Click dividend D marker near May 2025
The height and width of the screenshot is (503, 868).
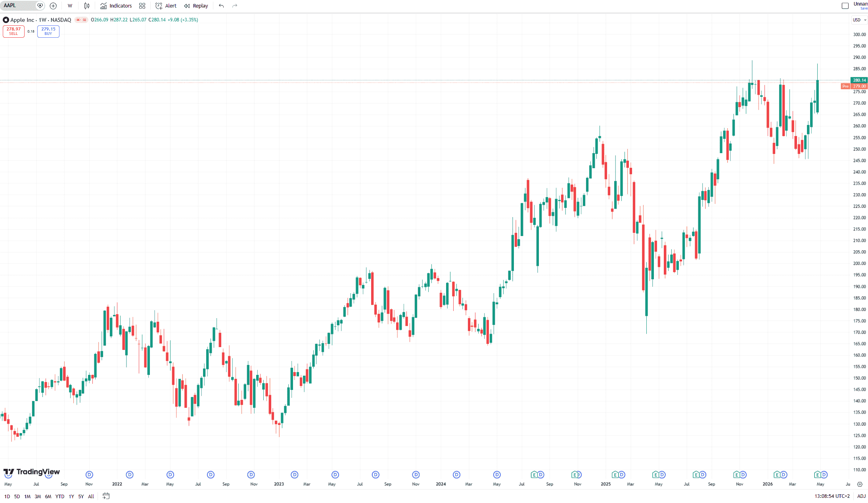click(x=662, y=475)
